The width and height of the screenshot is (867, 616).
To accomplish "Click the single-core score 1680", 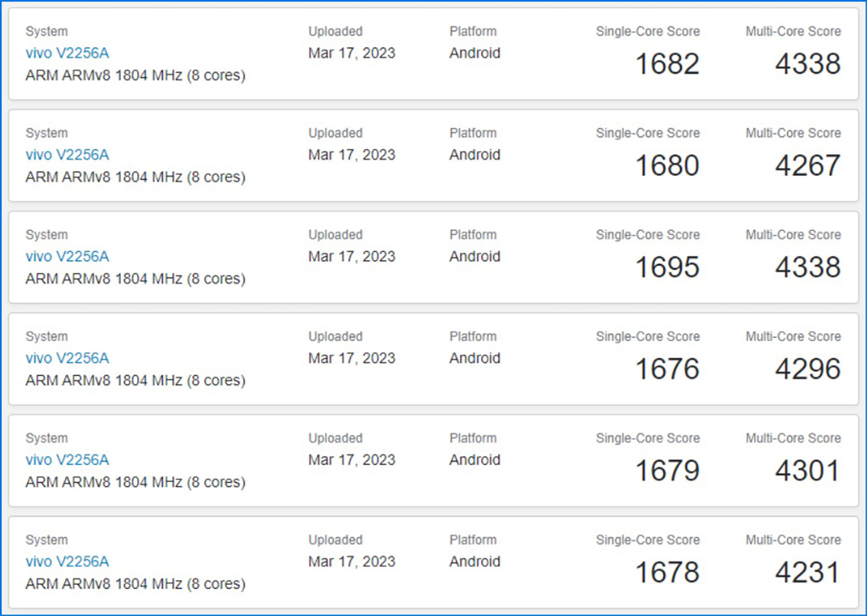I will (x=667, y=166).
